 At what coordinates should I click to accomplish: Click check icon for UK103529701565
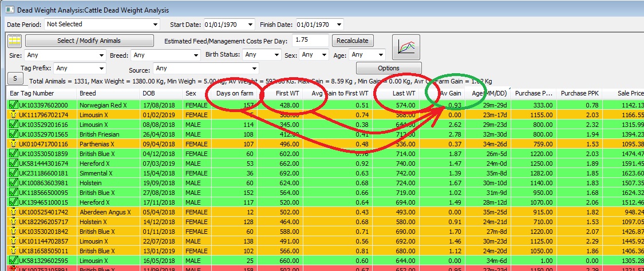[x=13, y=134]
